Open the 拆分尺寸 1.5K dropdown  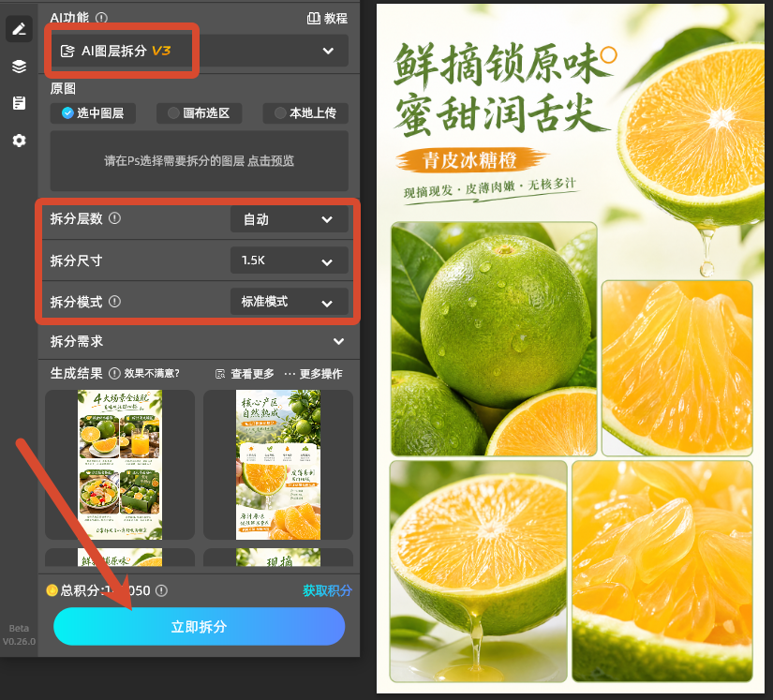[290, 261]
